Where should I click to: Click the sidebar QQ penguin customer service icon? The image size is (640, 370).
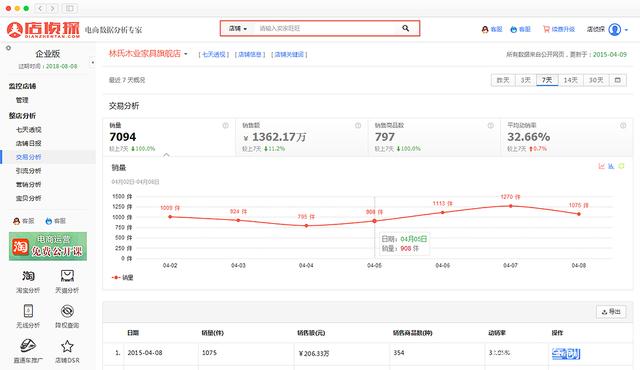pyautogui.click(x=16, y=221)
